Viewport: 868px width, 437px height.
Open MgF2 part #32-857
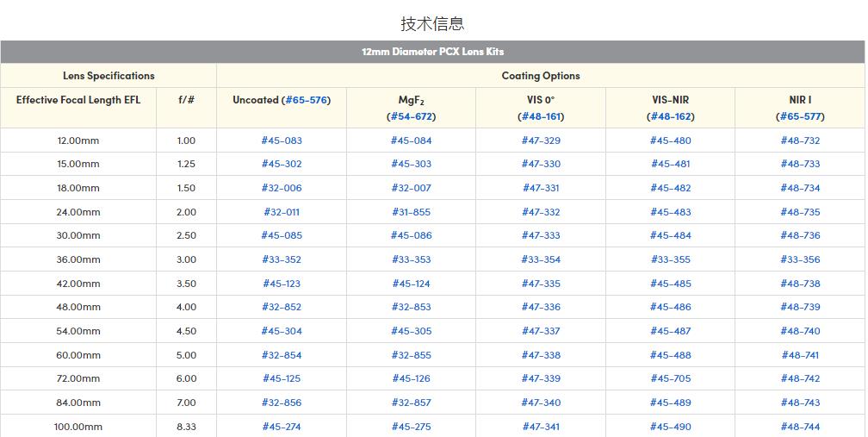click(411, 403)
